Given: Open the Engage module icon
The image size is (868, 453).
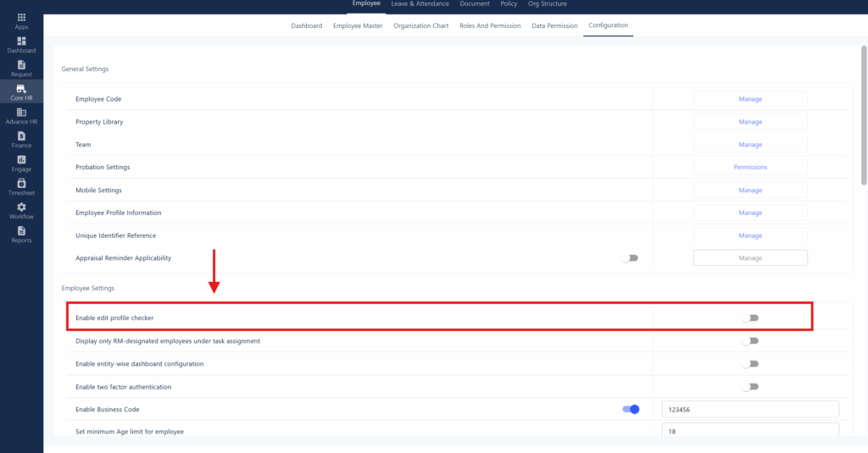Looking at the screenshot, I should coord(21,160).
